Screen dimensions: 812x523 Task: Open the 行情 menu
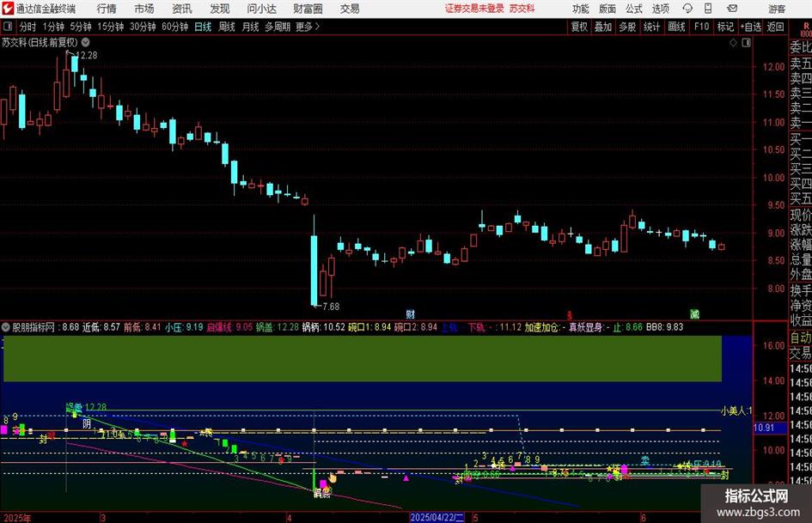pyautogui.click(x=107, y=9)
